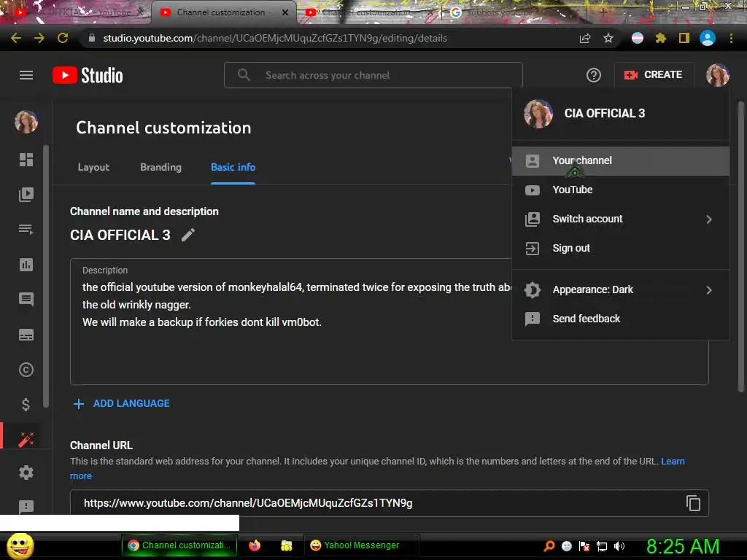Open Firefox from the taskbar
This screenshot has width=747, height=560.
coord(255,545)
